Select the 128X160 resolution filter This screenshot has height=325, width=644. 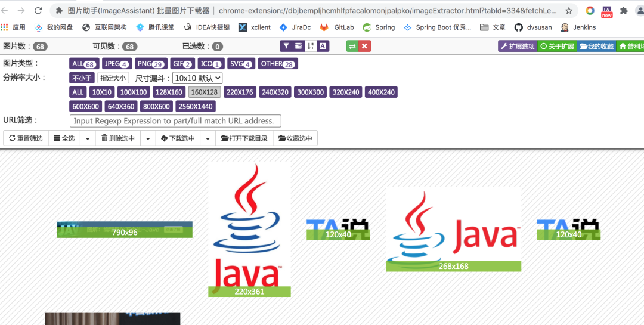pos(169,92)
